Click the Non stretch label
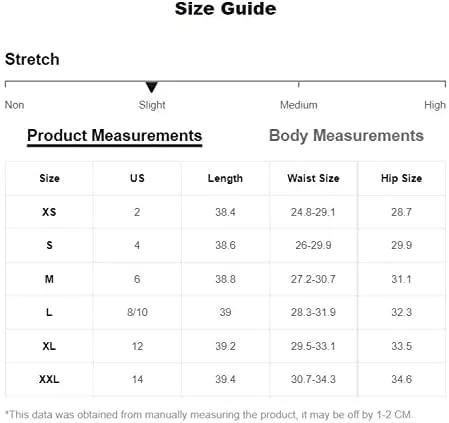This screenshot has height=423, width=449. [14, 105]
